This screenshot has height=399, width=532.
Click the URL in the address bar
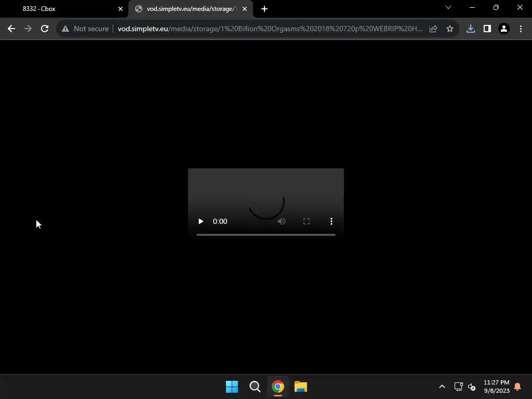point(270,29)
